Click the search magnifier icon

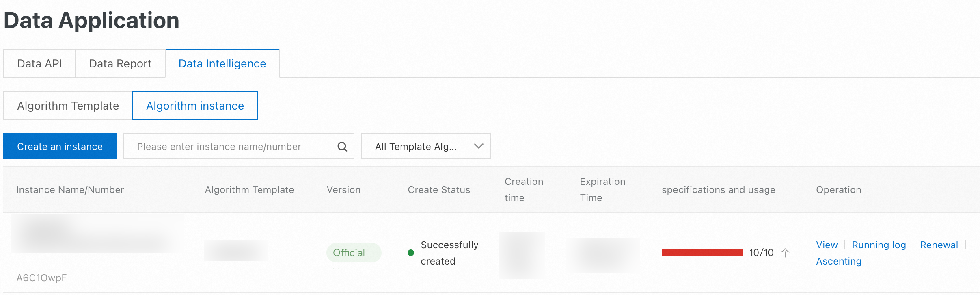[342, 147]
